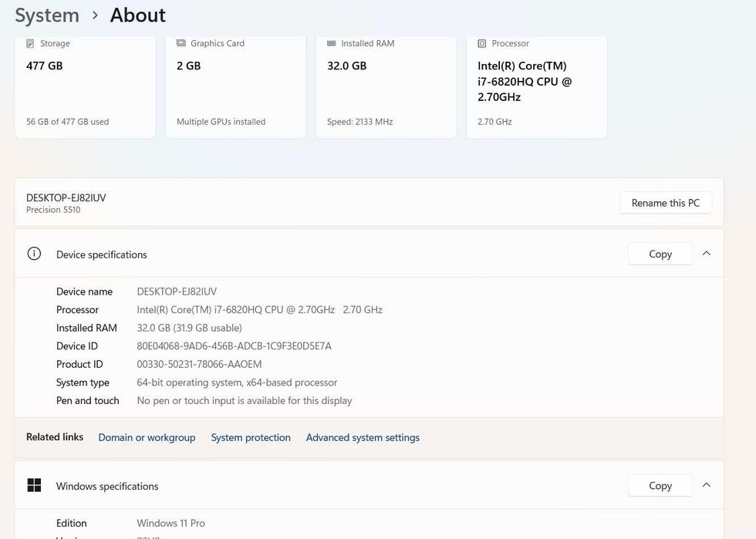The height and width of the screenshot is (539, 756).
Task: Select the Device name value DESKTOP-EJ82IUV in specifications
Action: 177,291
